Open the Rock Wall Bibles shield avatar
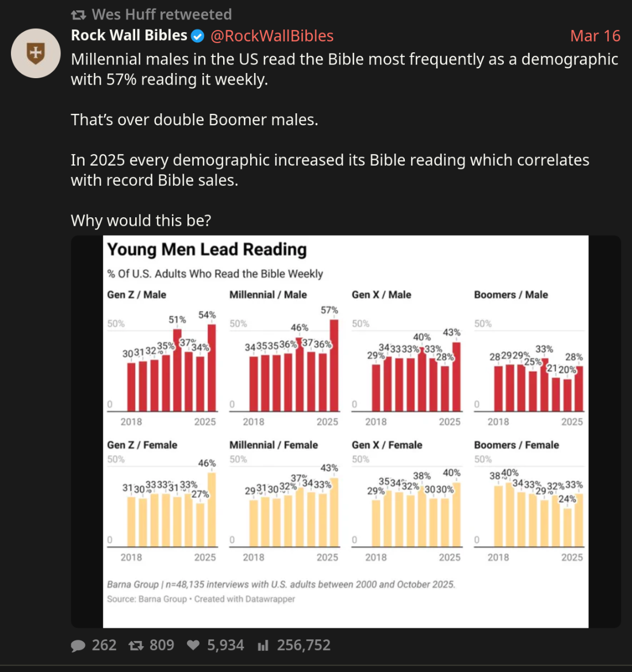This screenshot has width=632, height=672. tap(36, 53)
